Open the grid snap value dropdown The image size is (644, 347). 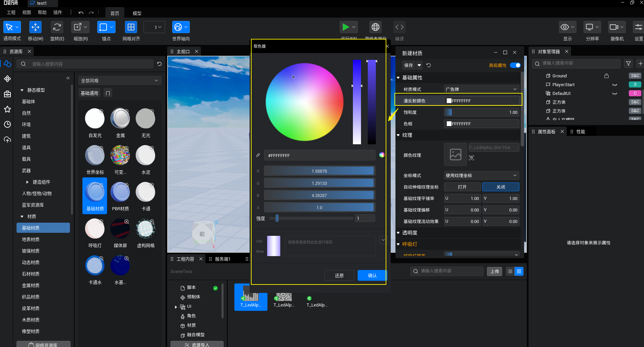154,27
